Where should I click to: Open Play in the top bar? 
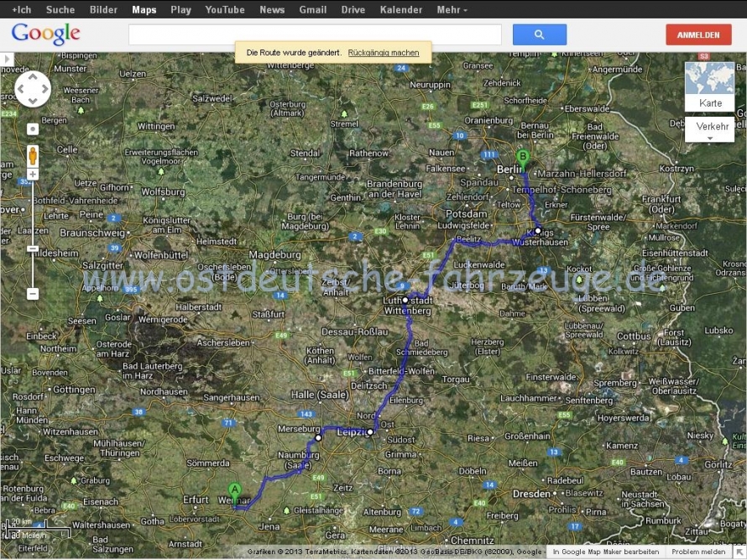coord(180,9)
